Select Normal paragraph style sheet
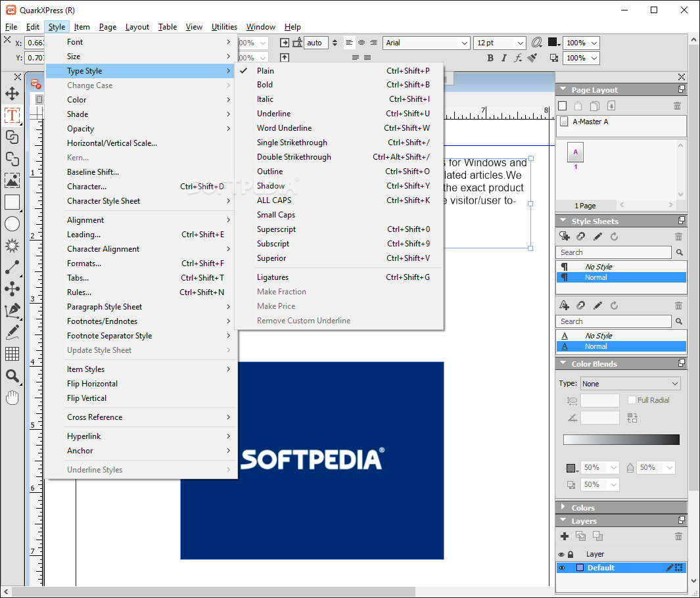This screenshot has width=700, height=598. tap(621, 277)
